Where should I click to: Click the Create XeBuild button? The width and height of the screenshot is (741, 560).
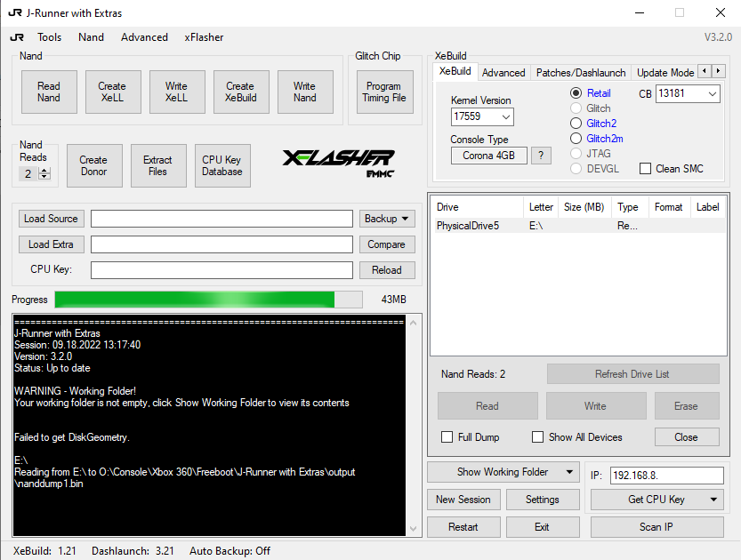pyautogui.click(x=241, y=92)
